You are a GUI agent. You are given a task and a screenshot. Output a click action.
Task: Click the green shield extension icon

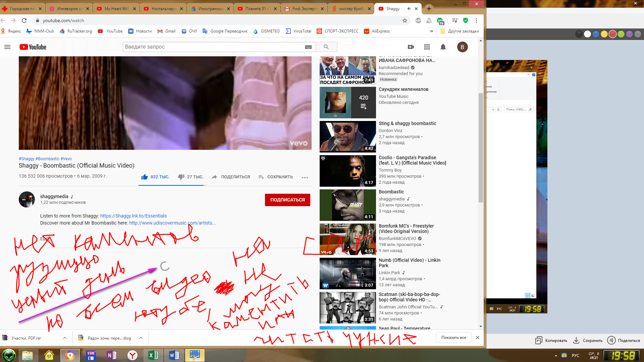click(x=466, y=20)
